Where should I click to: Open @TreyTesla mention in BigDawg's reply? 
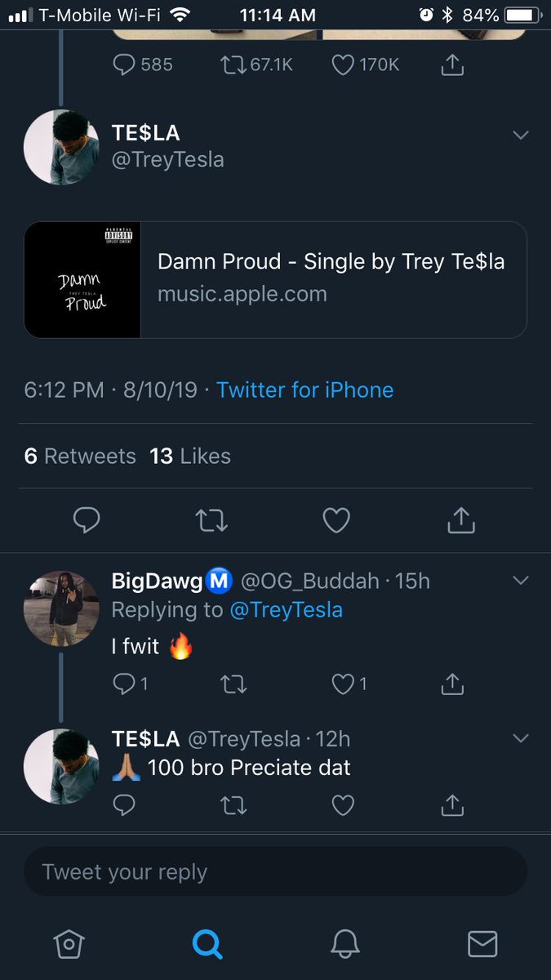[286, 610]
